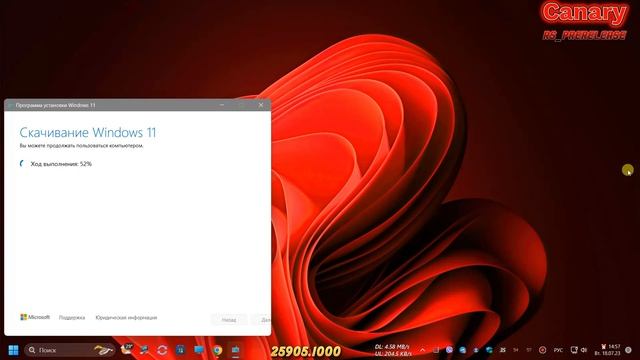640x360 pixels.
Task: Click the spinning progress indicator in setup
Action: [x=22, y=164]
